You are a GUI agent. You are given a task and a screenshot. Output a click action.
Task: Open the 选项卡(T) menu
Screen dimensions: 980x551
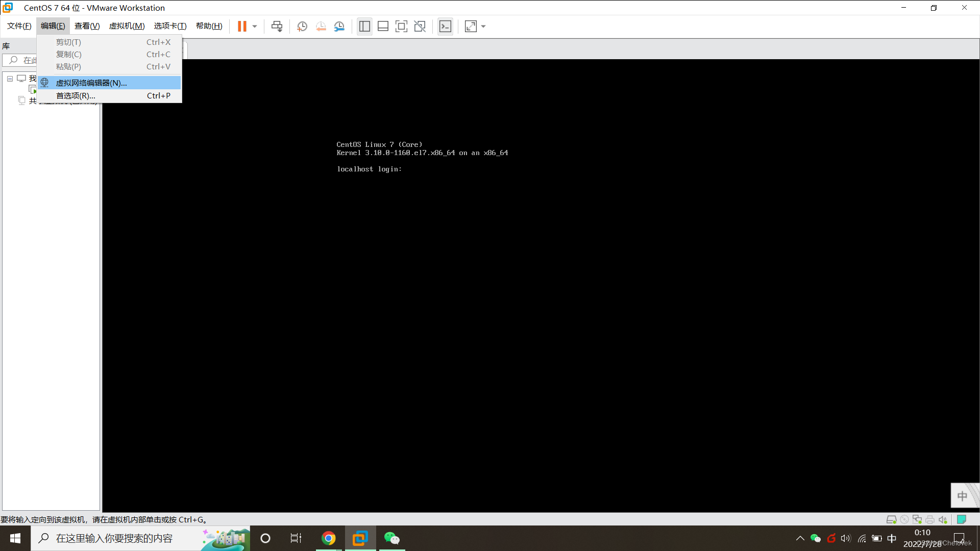(x=170, y=26)
